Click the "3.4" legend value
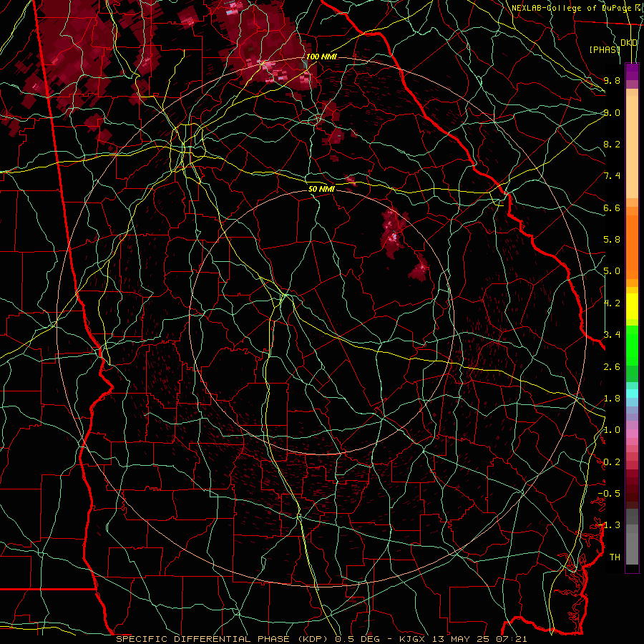Viewport: 644px width, 644px height. pos(612,335)
